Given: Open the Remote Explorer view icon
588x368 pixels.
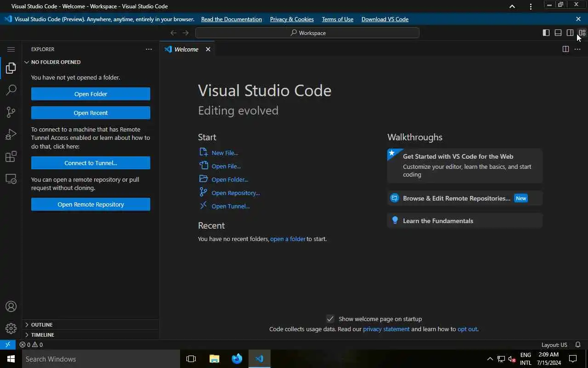Looking at the screenshot, I should [11, 179].
